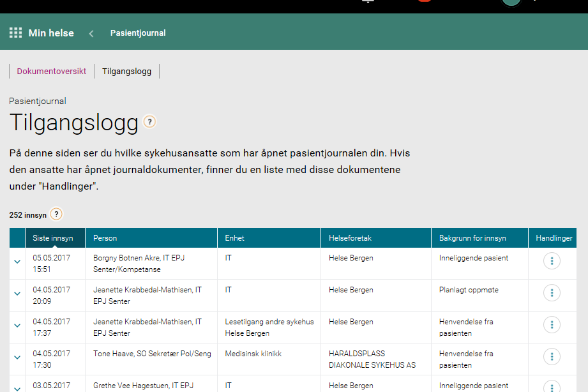The image size is (588, 392).
Task: Click the help icon beside 252 innsyn
Action: (56, 215)
